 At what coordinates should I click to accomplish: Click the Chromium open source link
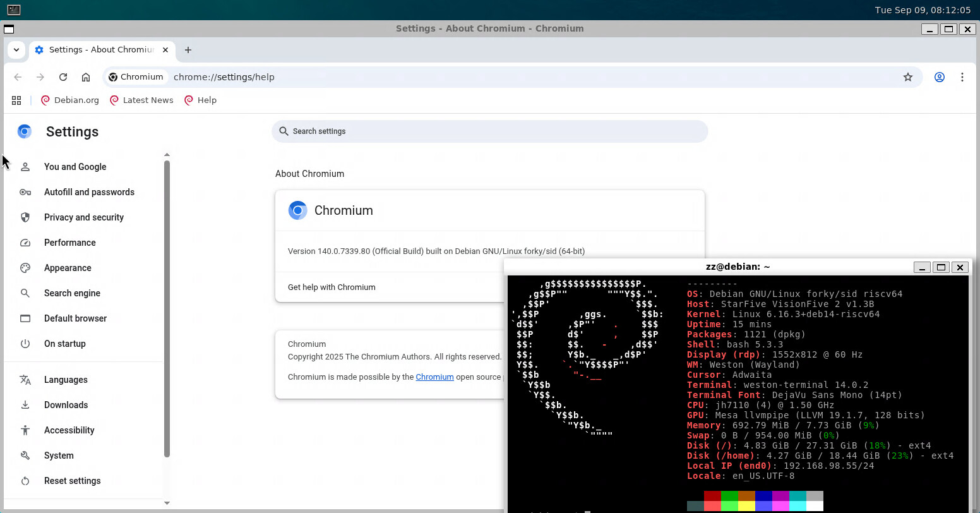(434, 377)
